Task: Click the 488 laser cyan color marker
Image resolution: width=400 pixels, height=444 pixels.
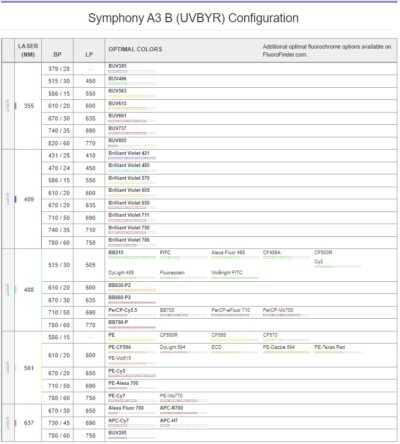Action: 15,290
